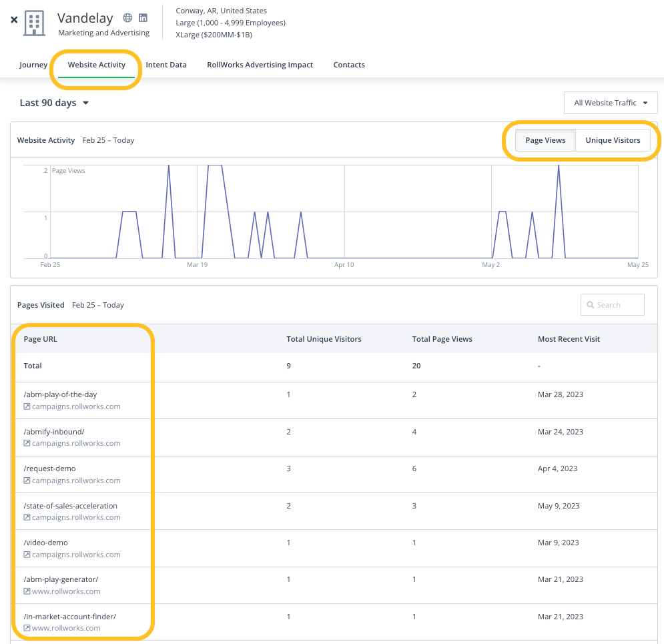Click the magnifier icon in Search box
This screenshot has width=664, height=644.
tap(591, 305)
